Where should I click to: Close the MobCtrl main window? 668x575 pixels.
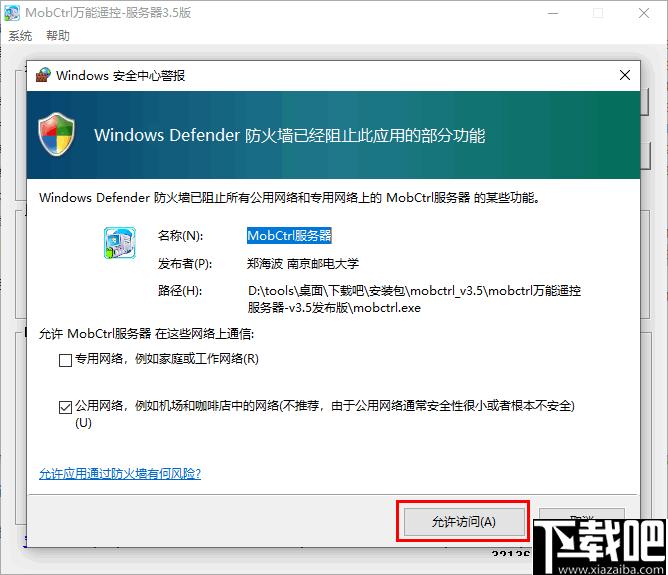click(x=644, y=13)
